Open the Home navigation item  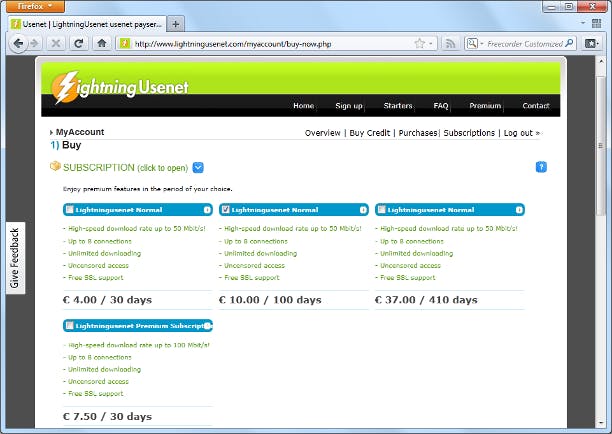point(303,106)
